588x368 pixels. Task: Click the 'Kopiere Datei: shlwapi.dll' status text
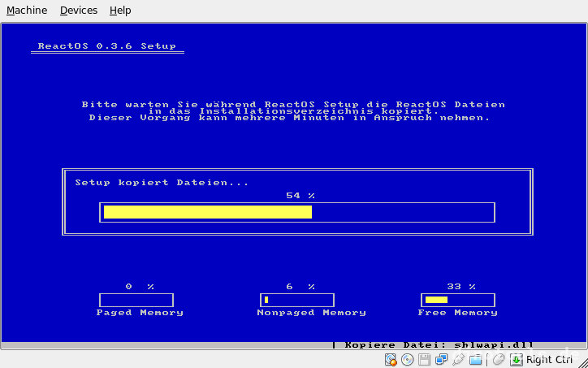click(x=439, y=344)
